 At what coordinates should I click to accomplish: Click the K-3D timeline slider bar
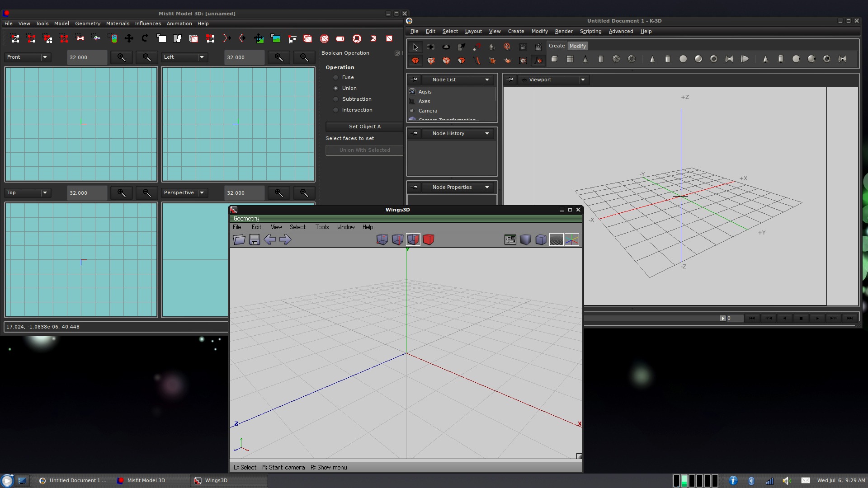[651, 319]
